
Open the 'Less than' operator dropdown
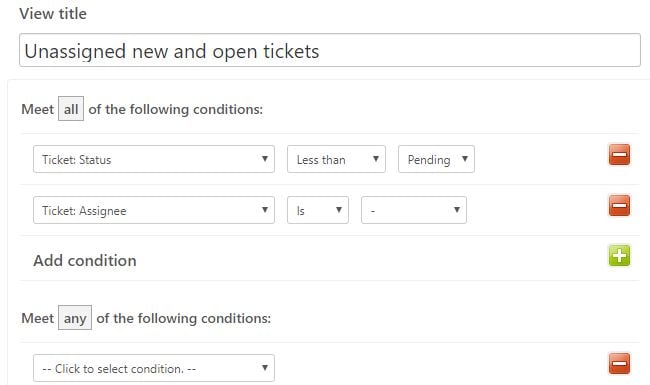pos(336,159)
